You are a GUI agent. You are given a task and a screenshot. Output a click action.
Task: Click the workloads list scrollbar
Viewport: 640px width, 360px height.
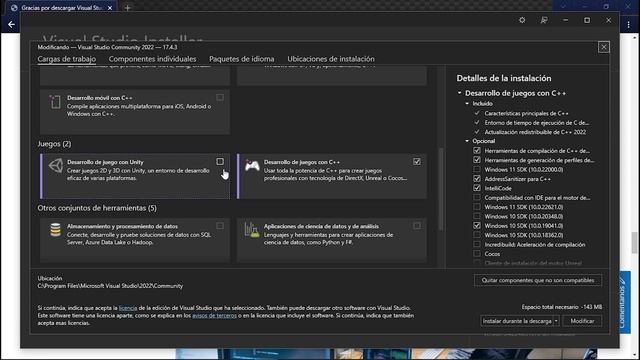[x=441, y=189]
